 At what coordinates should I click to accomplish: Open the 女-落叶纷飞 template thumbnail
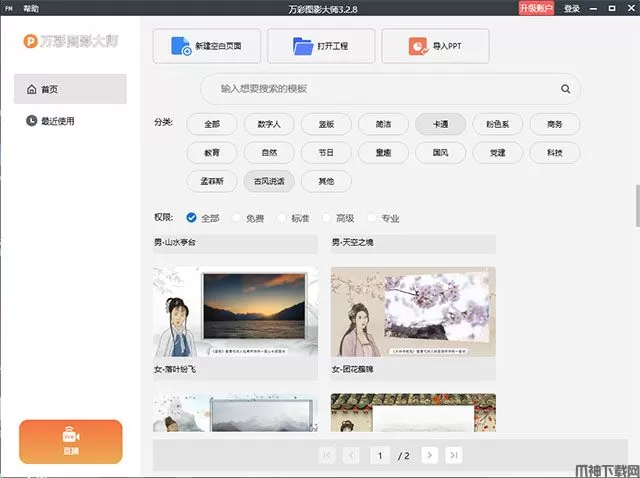click(235, 312)
